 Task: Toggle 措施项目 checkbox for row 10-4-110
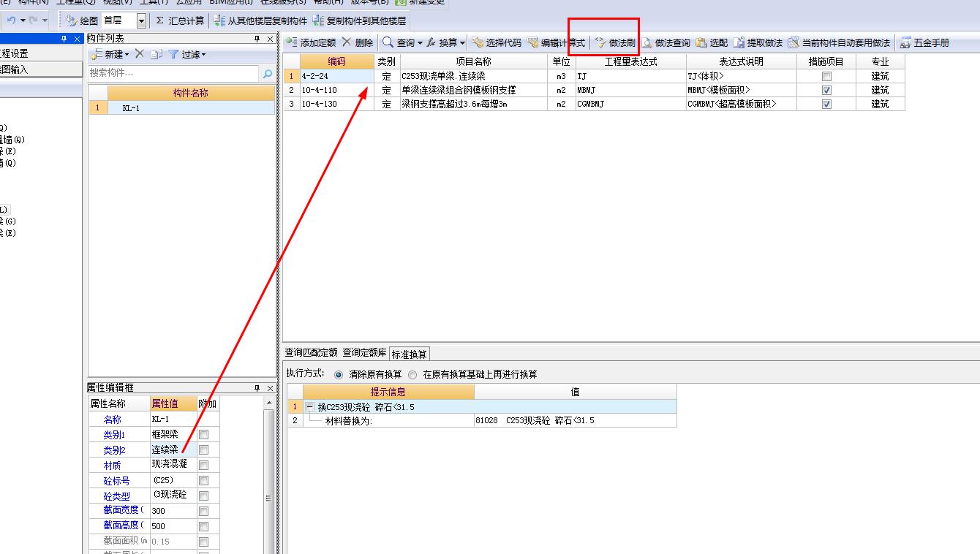coord(826,90)
